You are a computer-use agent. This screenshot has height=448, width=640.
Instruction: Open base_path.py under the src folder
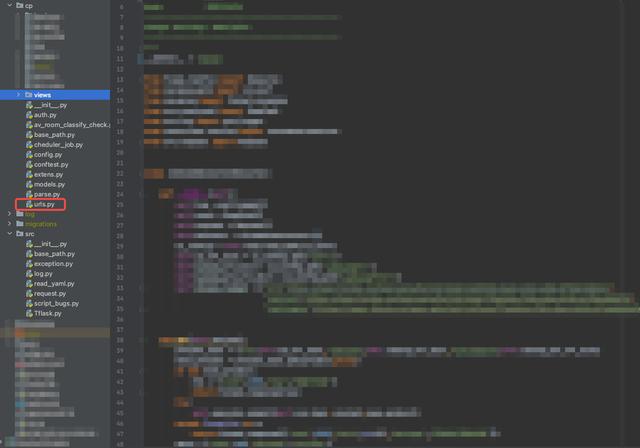54,254
